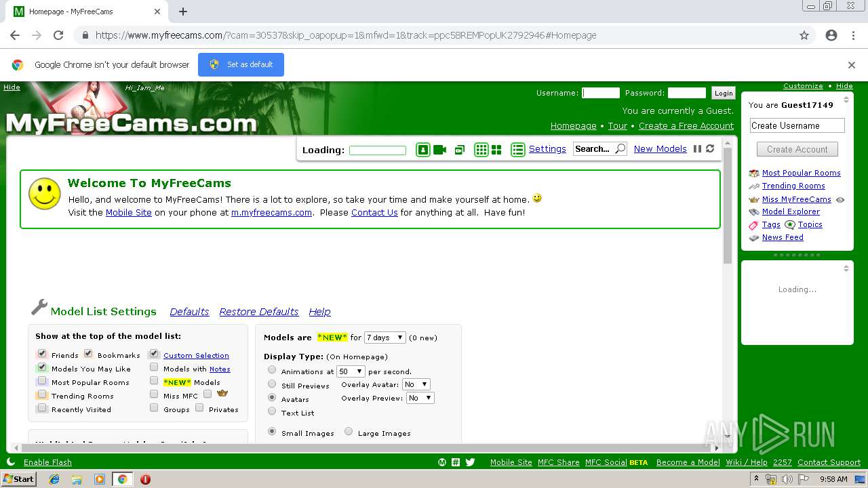Viewport: 868px width, 488px height.
Task: Open Internet Explorer from taskbar
Action: pyautogui.click(x=54, y=479)
